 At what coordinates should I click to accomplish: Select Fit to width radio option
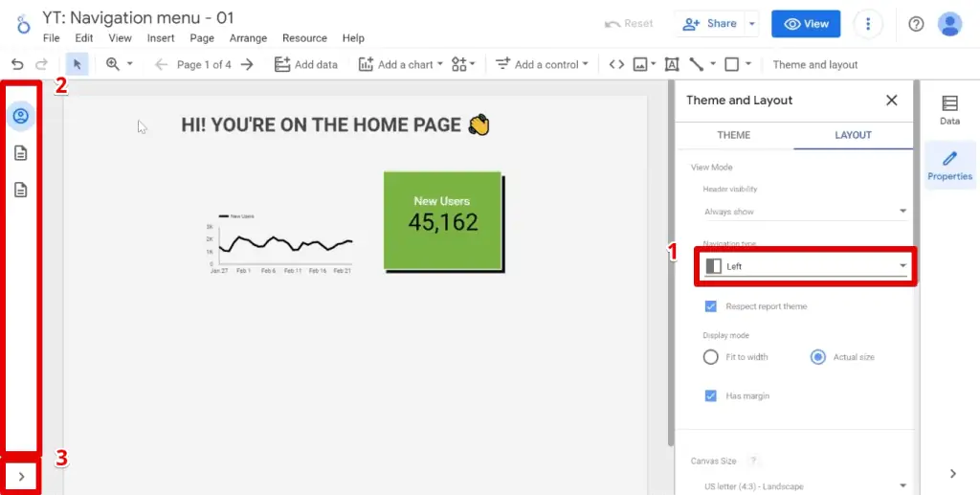coord(710,357)
